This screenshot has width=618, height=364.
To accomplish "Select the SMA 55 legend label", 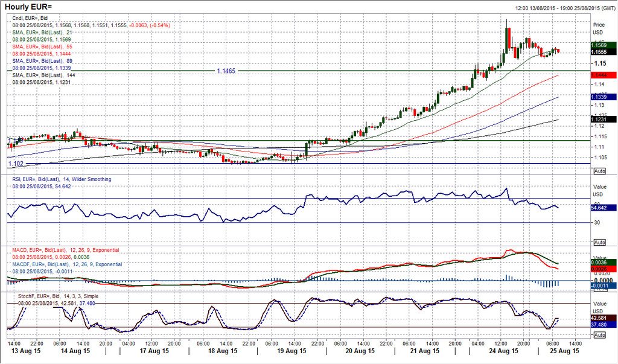I will pos(42,46).
